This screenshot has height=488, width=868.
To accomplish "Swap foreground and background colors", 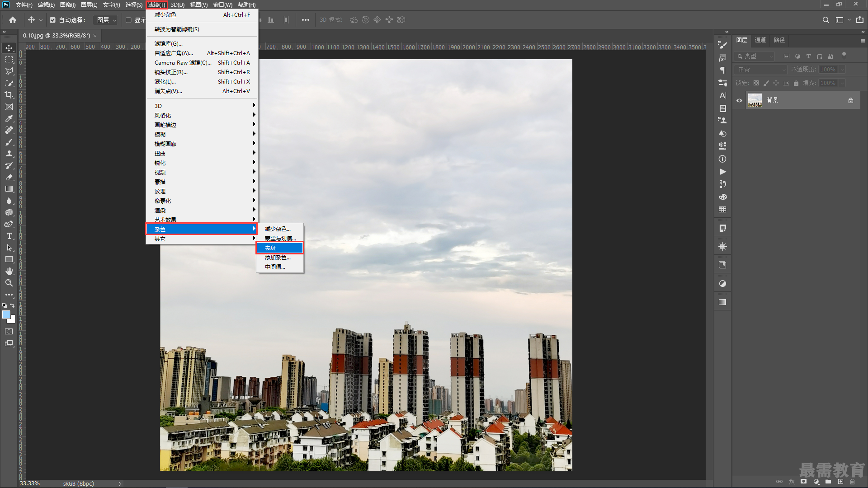I will pos(12,305).
